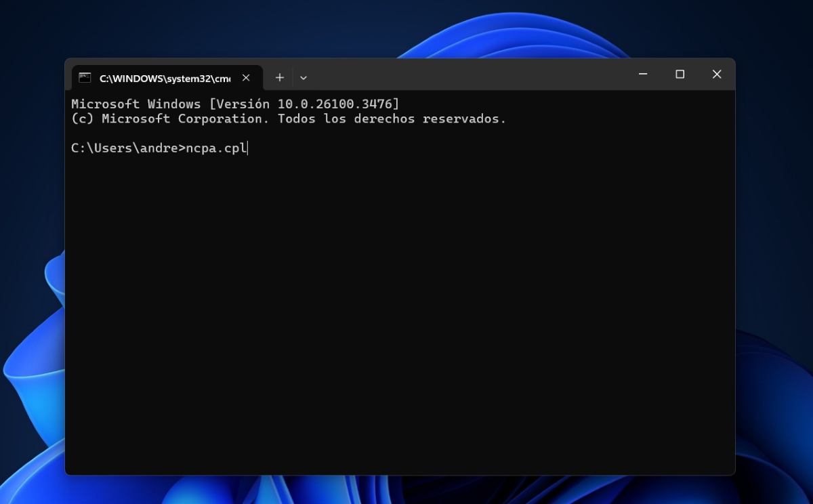Image resolution: width=813 pixels, height=504 pixels.
Task: Click the Microsoft Windows version line
Action: [x=235, y=104]
